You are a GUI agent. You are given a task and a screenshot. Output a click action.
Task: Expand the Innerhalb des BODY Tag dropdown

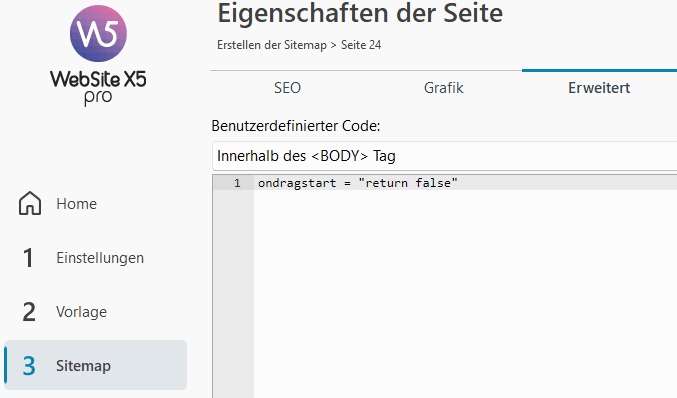tap(445, 156)
